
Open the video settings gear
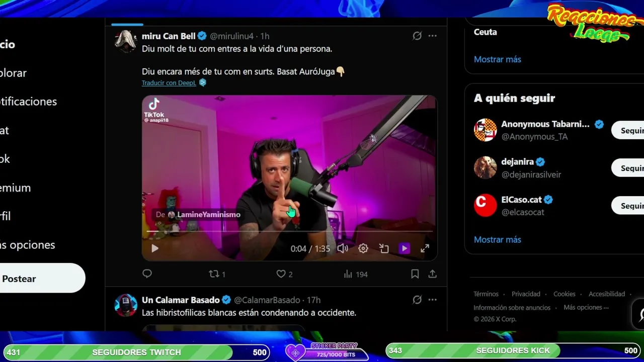[363, 248]
